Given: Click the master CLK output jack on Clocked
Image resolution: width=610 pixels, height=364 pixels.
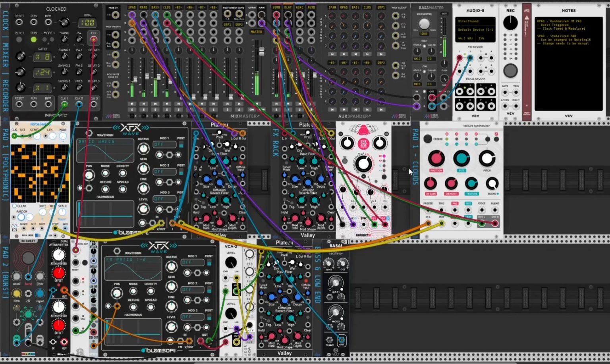Looking at the screenshot, I should pyautogui.click(x=93, y=39).
